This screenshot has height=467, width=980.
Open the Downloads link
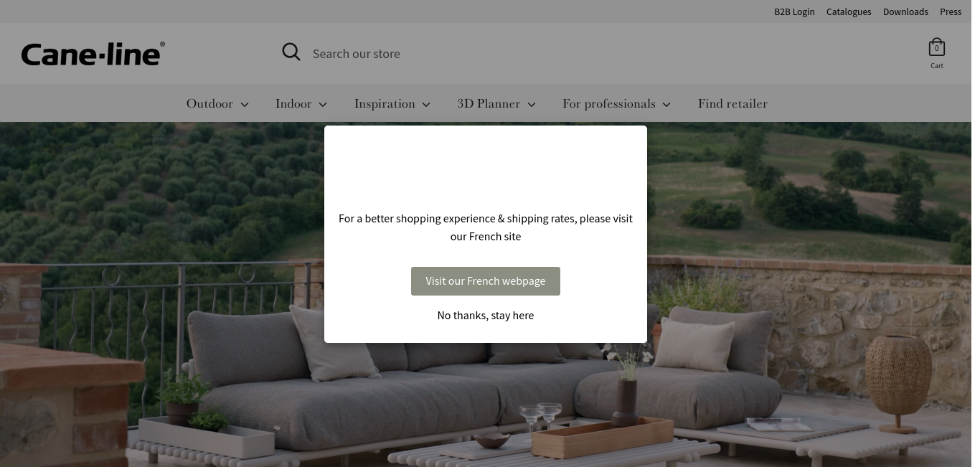point(905,11)
